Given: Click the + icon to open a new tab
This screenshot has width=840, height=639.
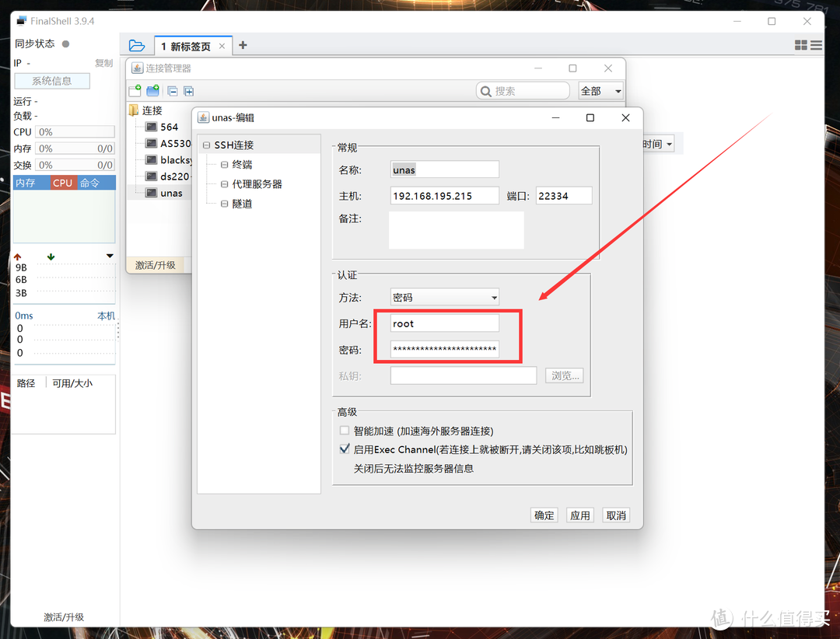Looking at the screenshot, I should click(243, 45).
